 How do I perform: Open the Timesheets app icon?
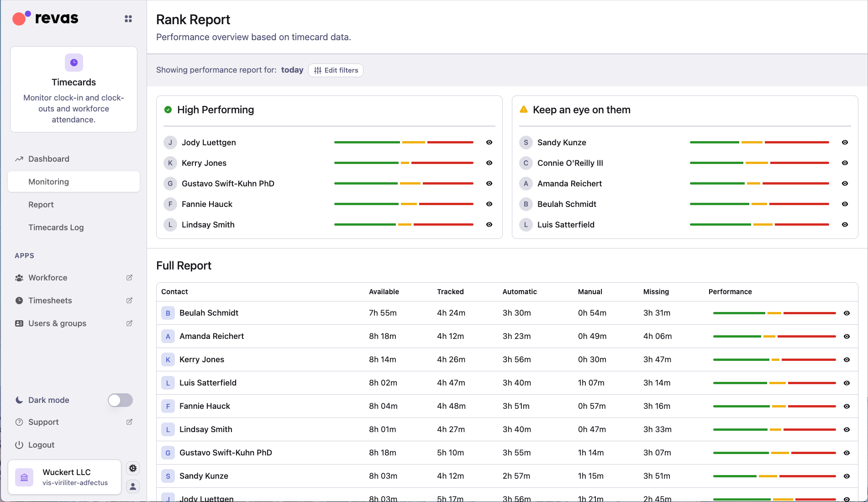(19, 300)
